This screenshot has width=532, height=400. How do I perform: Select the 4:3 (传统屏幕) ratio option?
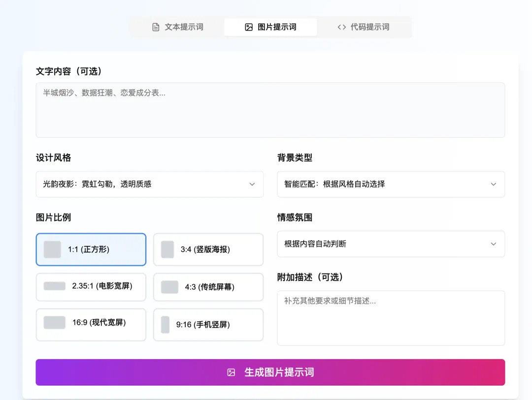pyautogui.click(x=208, y=287)
